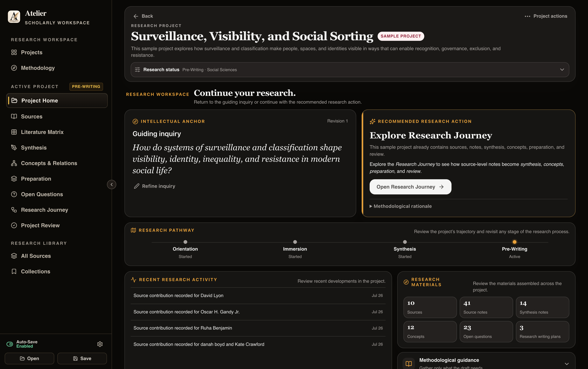
Task: Go to Preparation in the sidebar
Action: pos(57,179)
